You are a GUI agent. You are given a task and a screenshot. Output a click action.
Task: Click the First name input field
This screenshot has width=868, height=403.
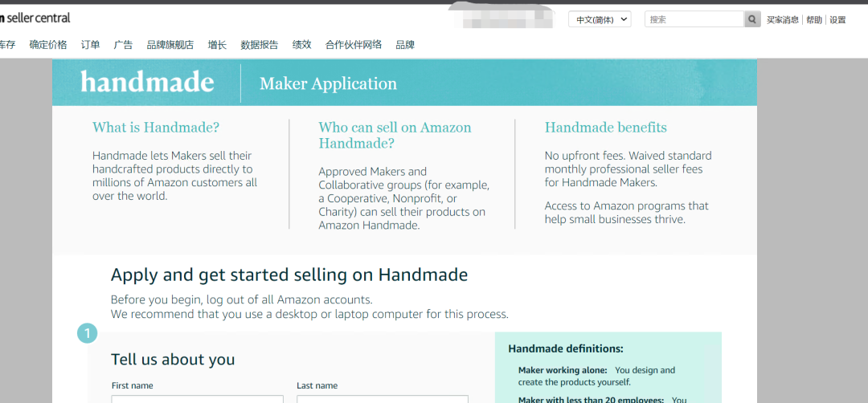197,398
